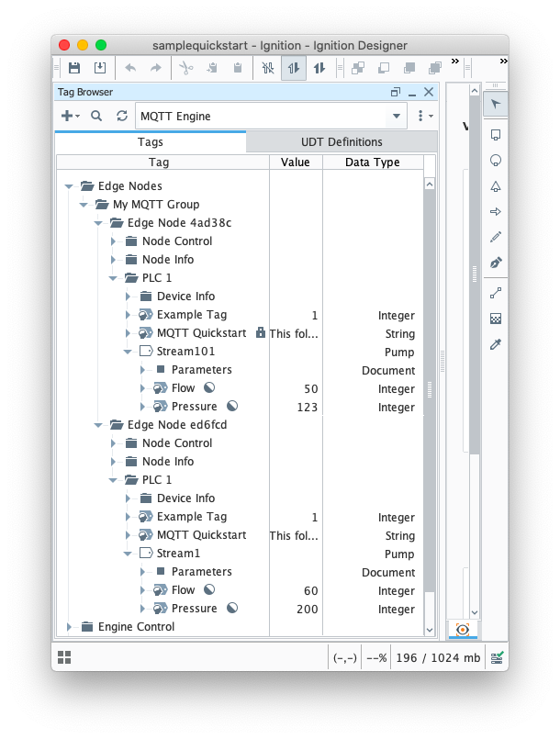Click the Move to Front layering icon
The width and height of the screenshot is (560, 739).
point(434,68)
